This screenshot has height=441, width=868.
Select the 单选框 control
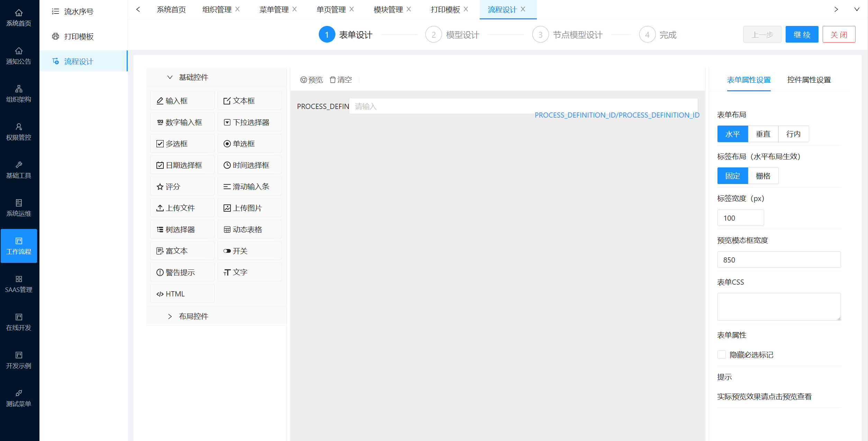coord(250,144)
